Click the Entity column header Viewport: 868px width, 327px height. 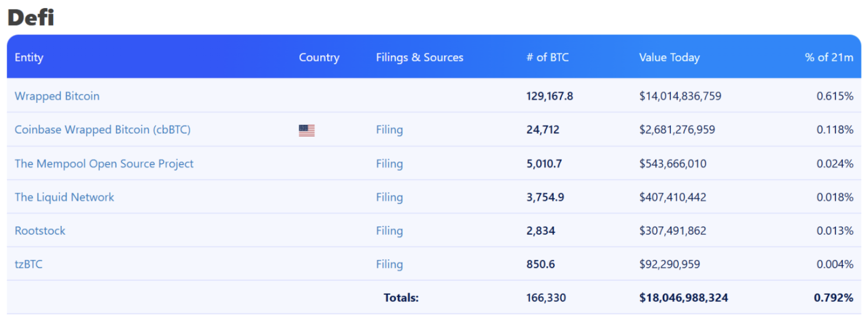point(29,57)
